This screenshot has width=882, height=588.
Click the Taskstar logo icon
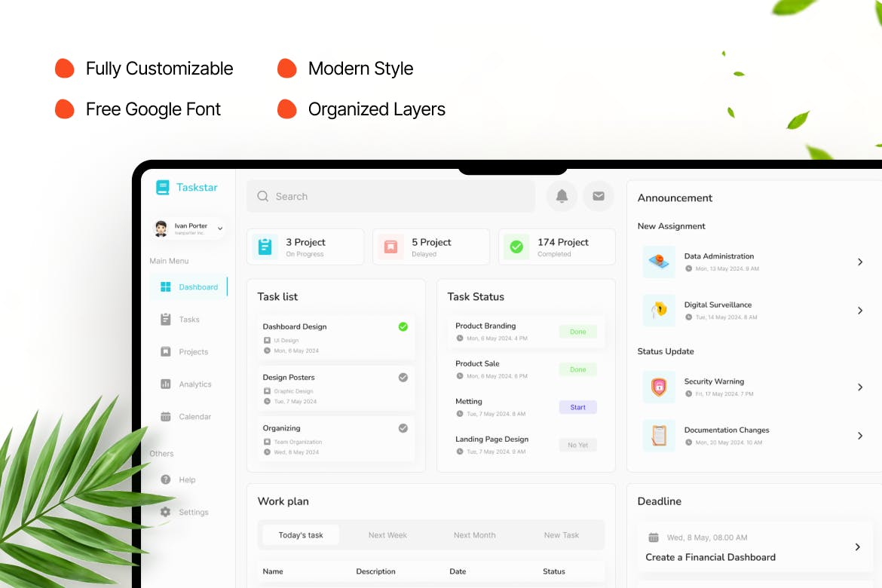(163, 188)
